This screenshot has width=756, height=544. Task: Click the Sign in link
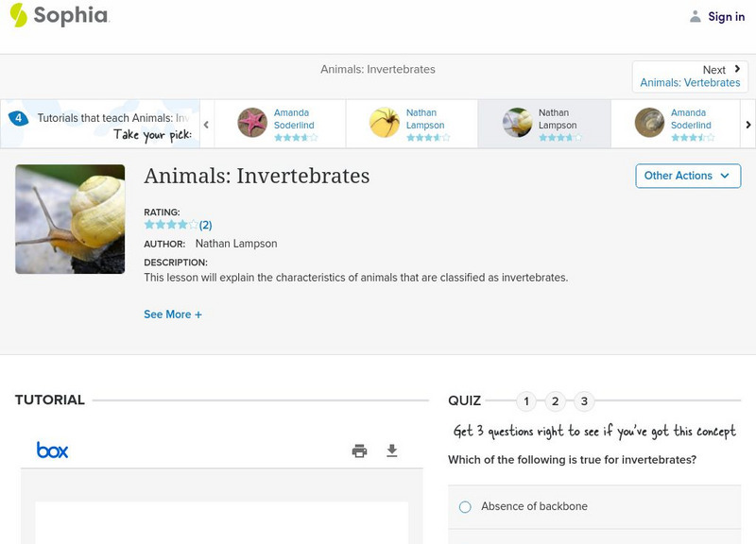(x=724, y=16)
